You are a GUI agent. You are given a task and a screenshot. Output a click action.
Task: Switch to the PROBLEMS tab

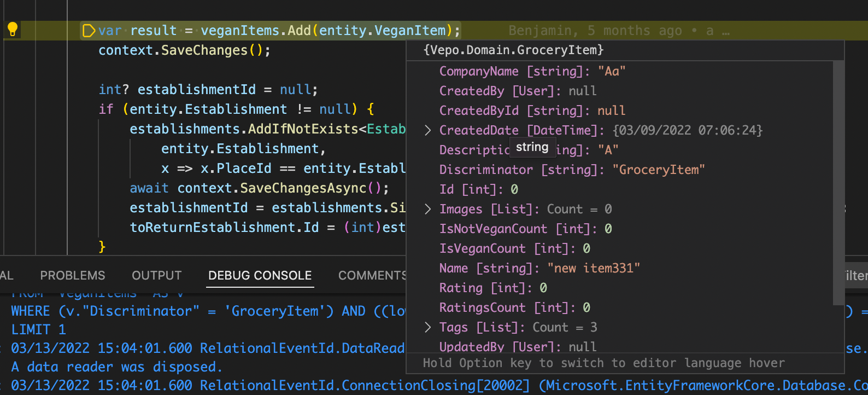tap(73, 275)
